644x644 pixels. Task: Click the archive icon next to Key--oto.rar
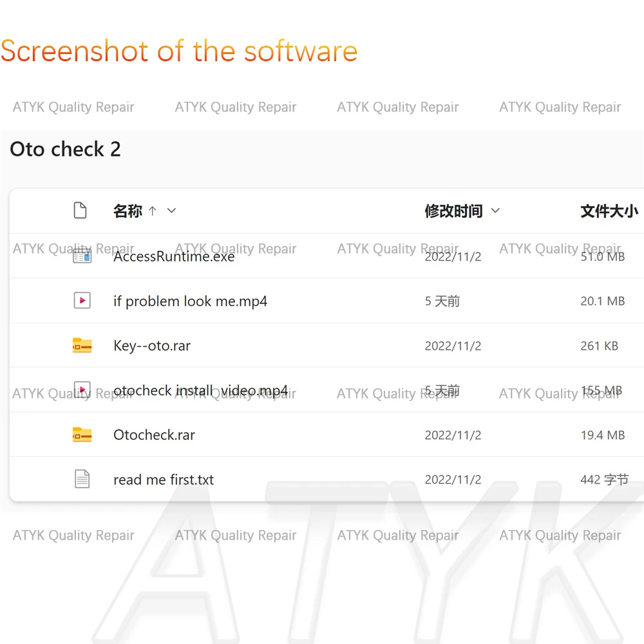pos(82,345)
